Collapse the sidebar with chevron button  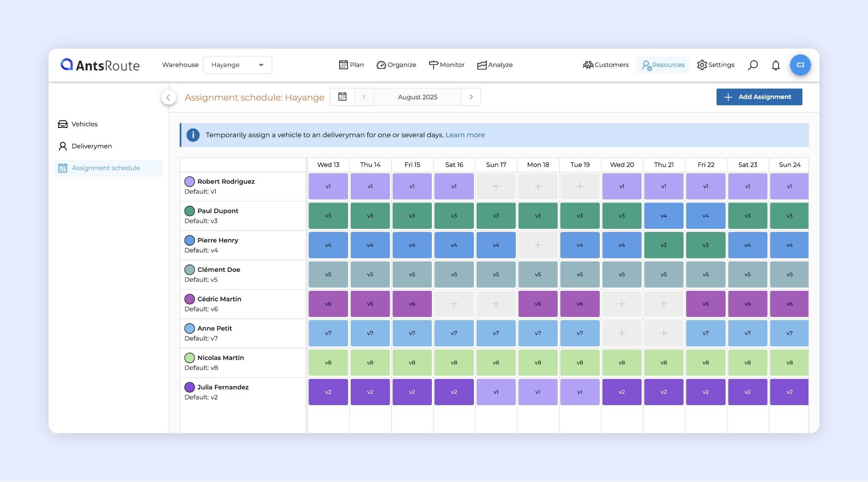(168, 97)
